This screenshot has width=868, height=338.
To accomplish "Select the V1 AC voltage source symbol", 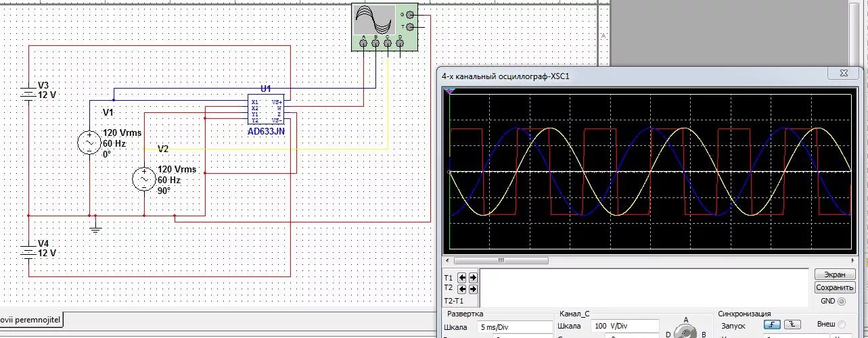I will pyautogui.click(x=89, y=143).
